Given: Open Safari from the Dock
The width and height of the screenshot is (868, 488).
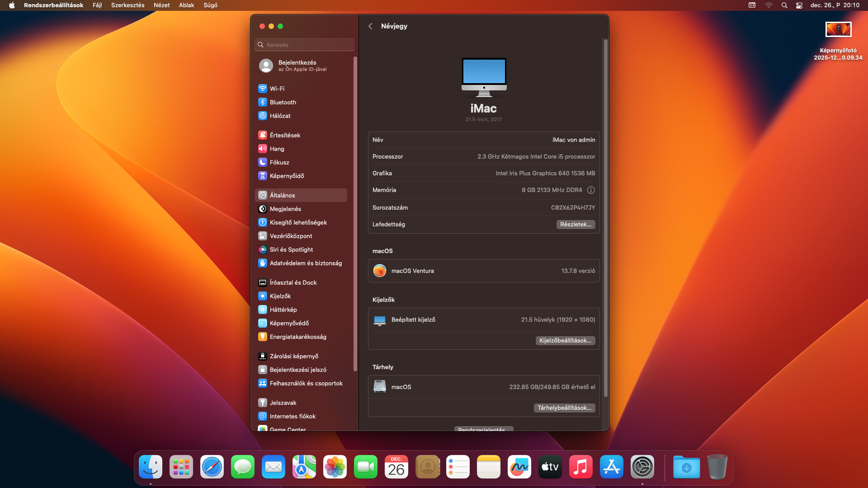Looking at the screenshot, I should coord(212,467).
